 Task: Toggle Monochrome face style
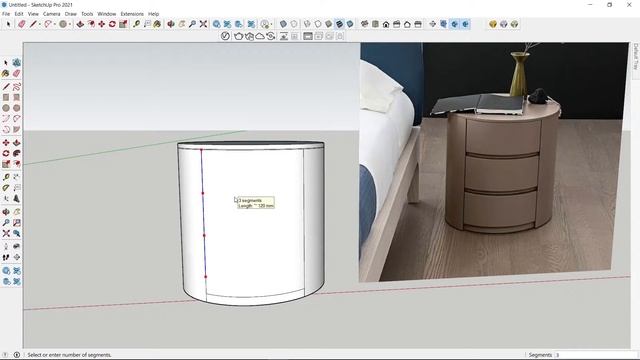click(x=350, y=24)
